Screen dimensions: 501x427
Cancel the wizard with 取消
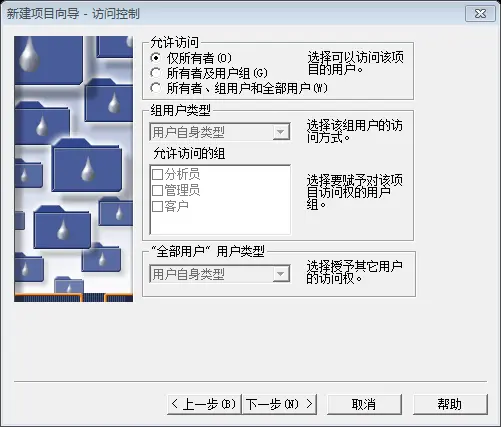click(x=364, y=404)
